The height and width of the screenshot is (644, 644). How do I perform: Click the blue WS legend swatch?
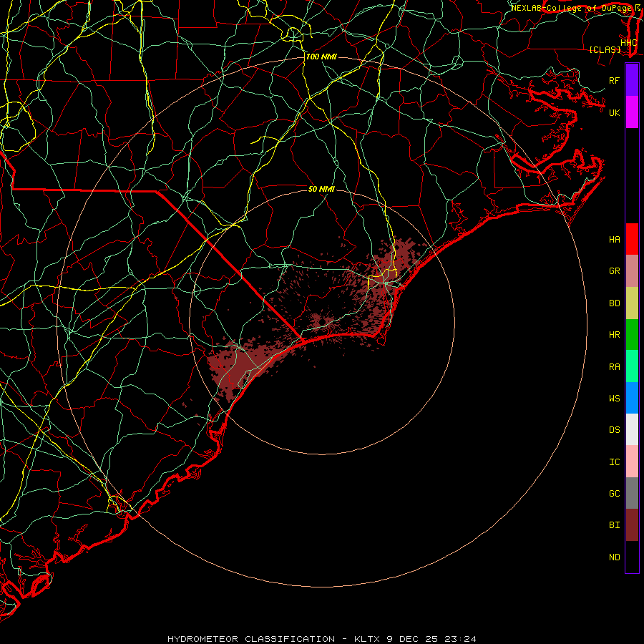[632, 398]
